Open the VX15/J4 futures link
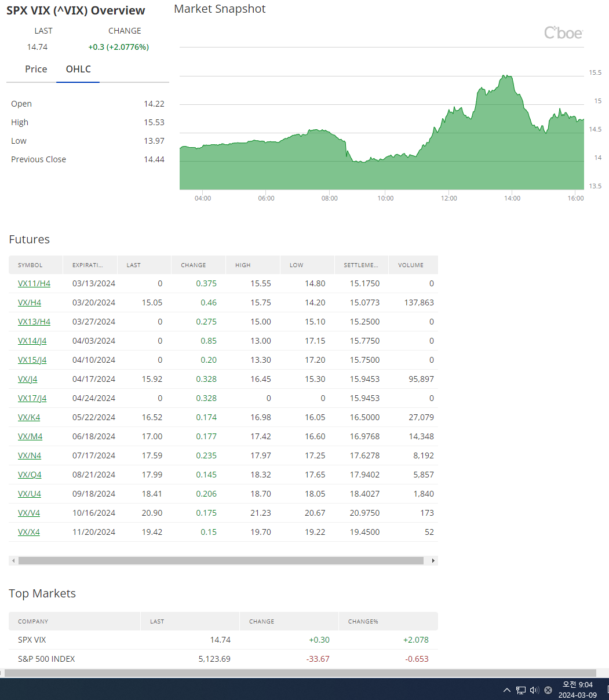The height and width of the screenshot is (700, 609). click(x=32, y=360)
